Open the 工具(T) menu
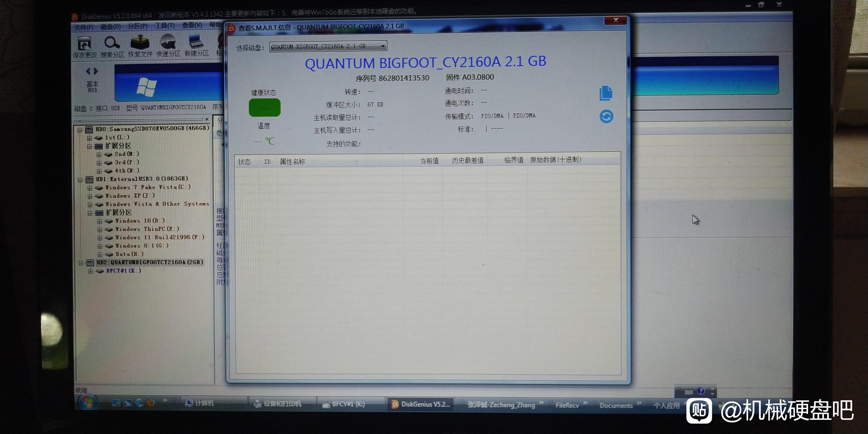The height and width of the screenshot is (434, 868). click(x=165, y=26)
